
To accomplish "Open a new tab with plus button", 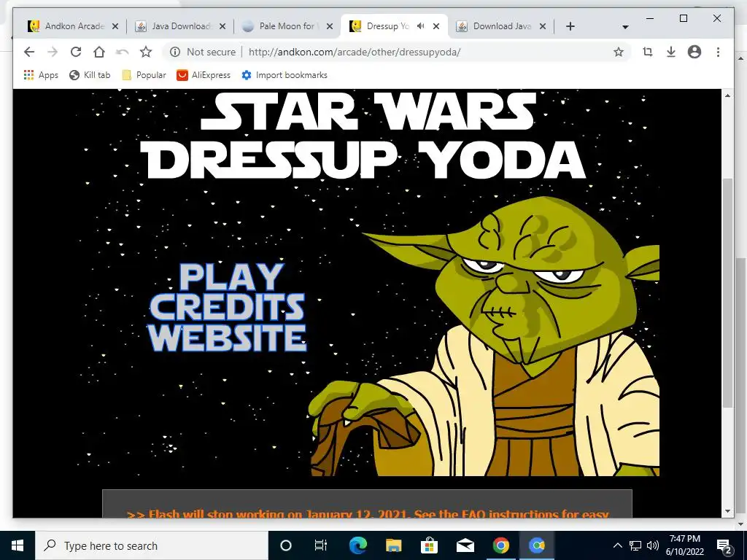I will (x=570, y=26).
